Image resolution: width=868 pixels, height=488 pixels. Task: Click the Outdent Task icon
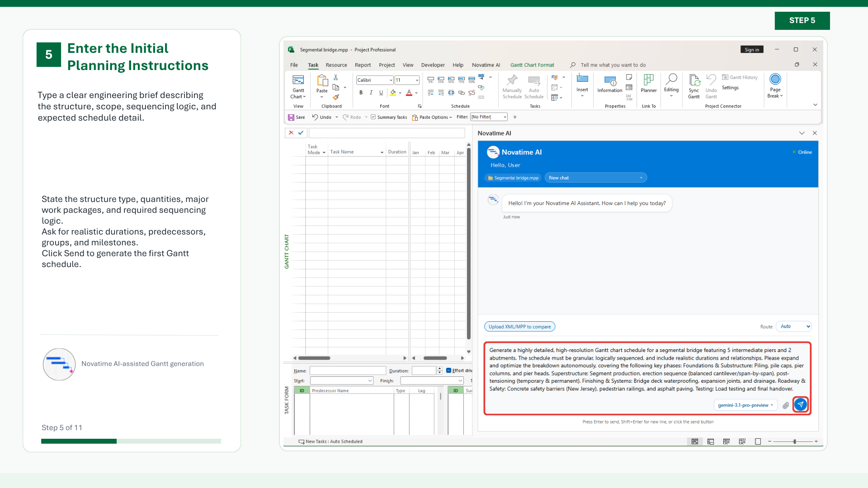[431, 93]
